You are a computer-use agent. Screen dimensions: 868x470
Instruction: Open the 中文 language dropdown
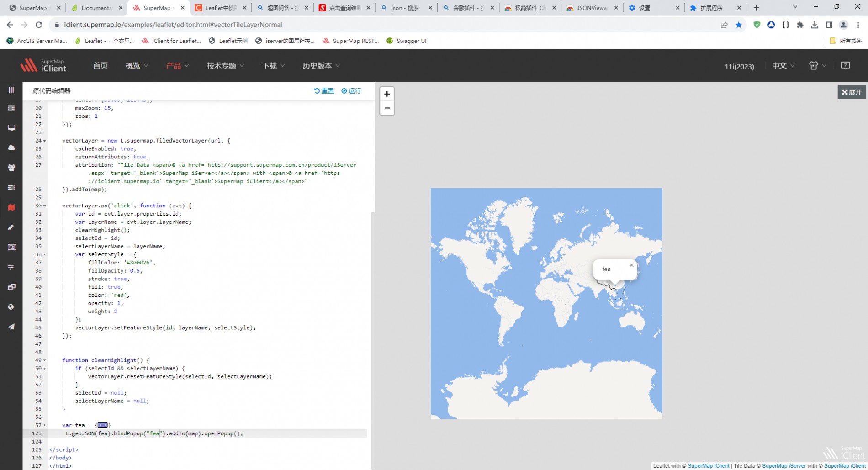click(x=783, y=66)
